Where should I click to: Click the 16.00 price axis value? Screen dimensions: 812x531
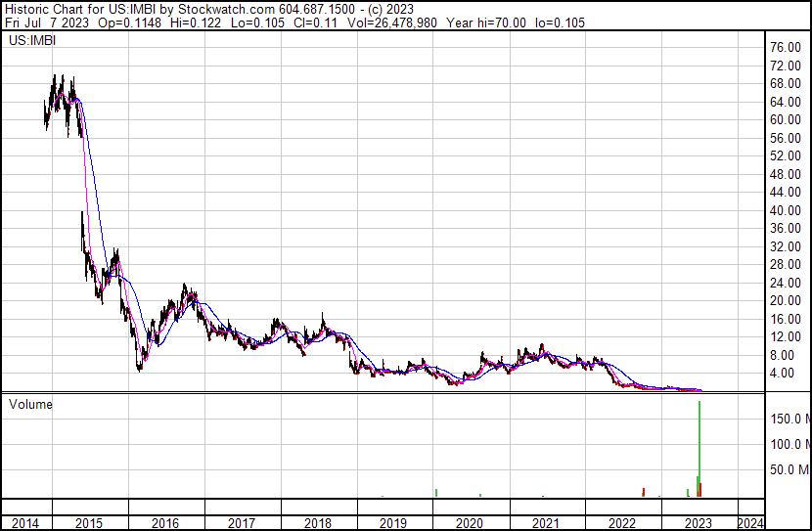786,320
